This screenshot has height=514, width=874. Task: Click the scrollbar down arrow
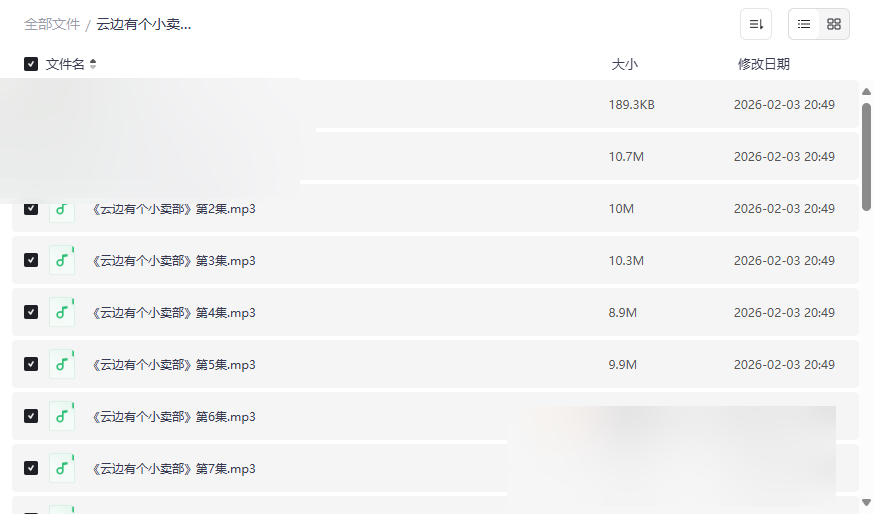click(x=866, y=502)
